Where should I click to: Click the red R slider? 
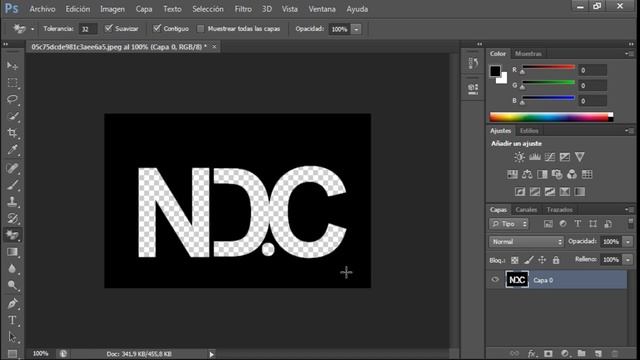[548, 68]
